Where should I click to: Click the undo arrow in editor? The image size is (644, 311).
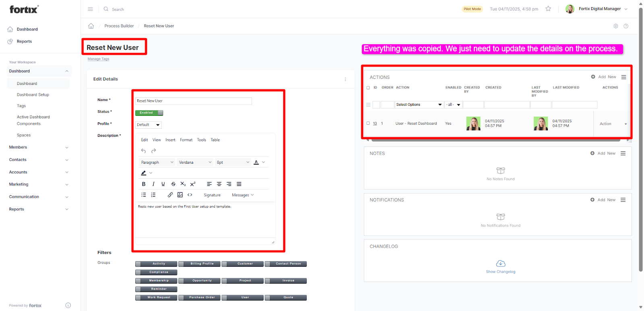[143, 151]
